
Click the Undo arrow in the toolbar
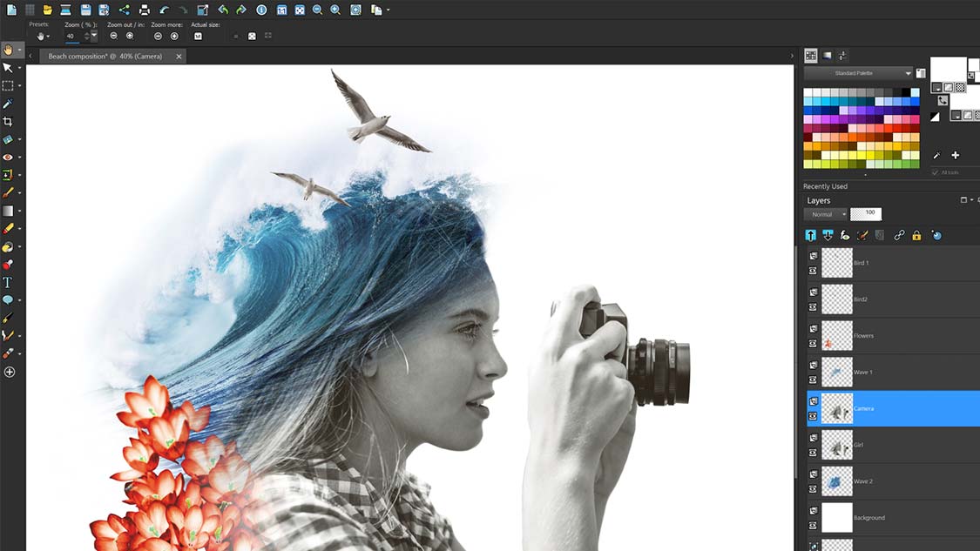tap(162, 10)
